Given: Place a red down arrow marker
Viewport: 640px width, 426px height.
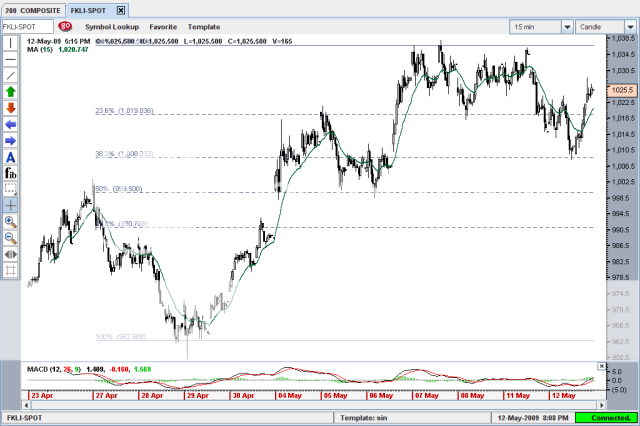Looking at the screenshot, I should pos(10,108).
